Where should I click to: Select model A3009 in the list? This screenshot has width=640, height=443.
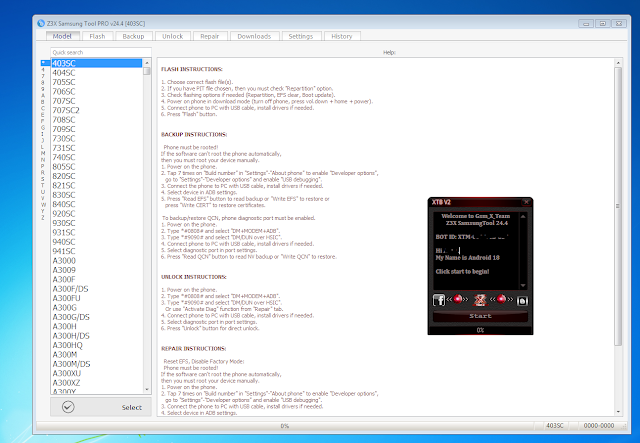(96, 270)
